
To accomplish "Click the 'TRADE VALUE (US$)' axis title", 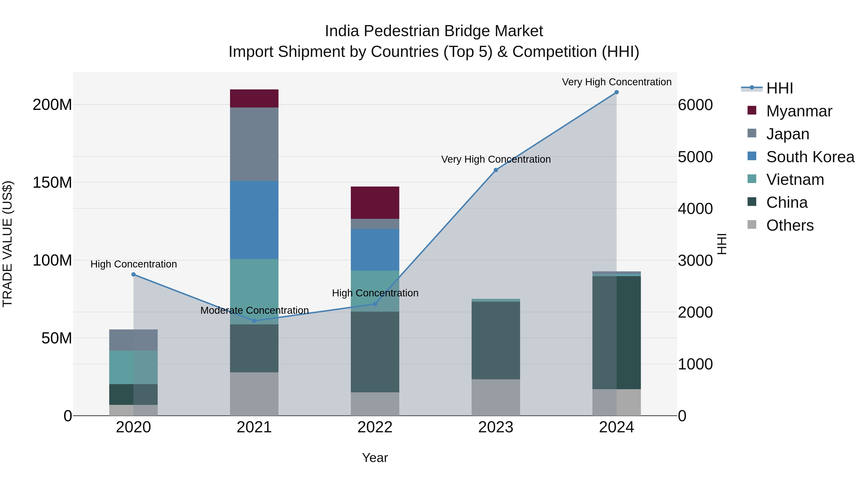I will pyautogui.click(x=7, y=244).
